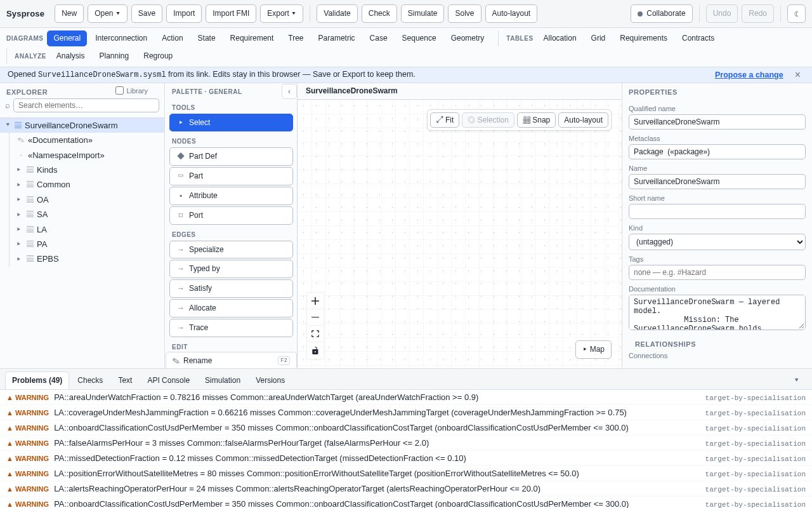This screenshot has width=812, height=508.
Task: Open the Open dropdown menu
Action: 107,14
